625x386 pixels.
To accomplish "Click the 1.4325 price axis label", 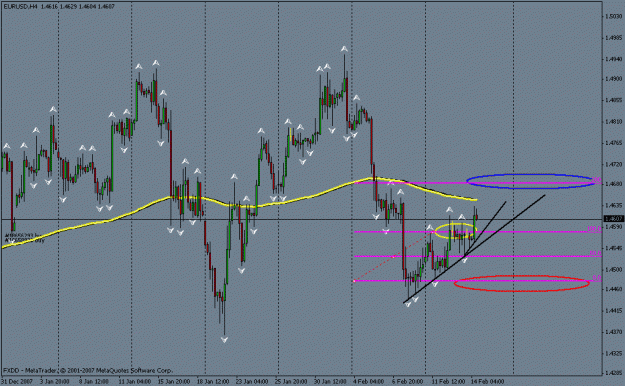I will (x=614, y=353).
